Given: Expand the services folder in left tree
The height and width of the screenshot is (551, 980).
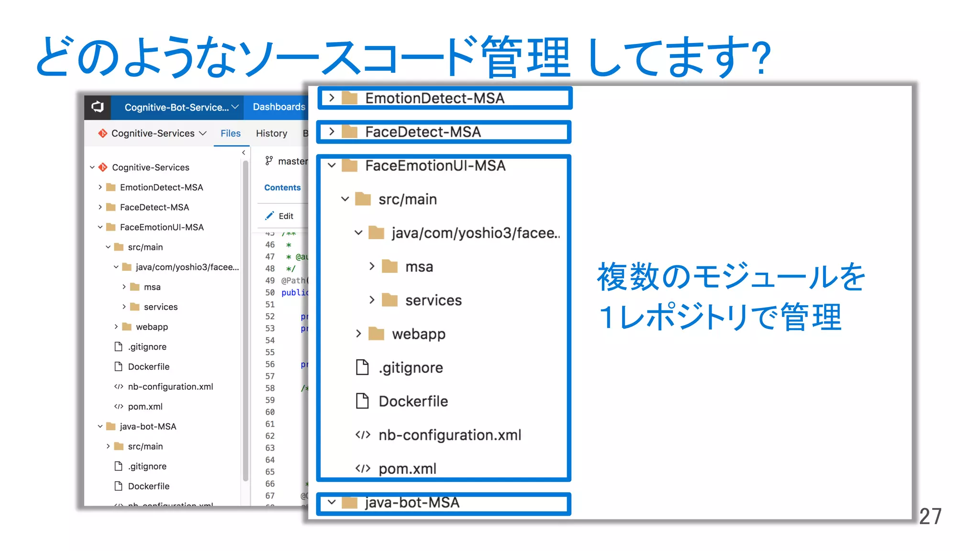Looking at the screenshot, I should [124, 307].
